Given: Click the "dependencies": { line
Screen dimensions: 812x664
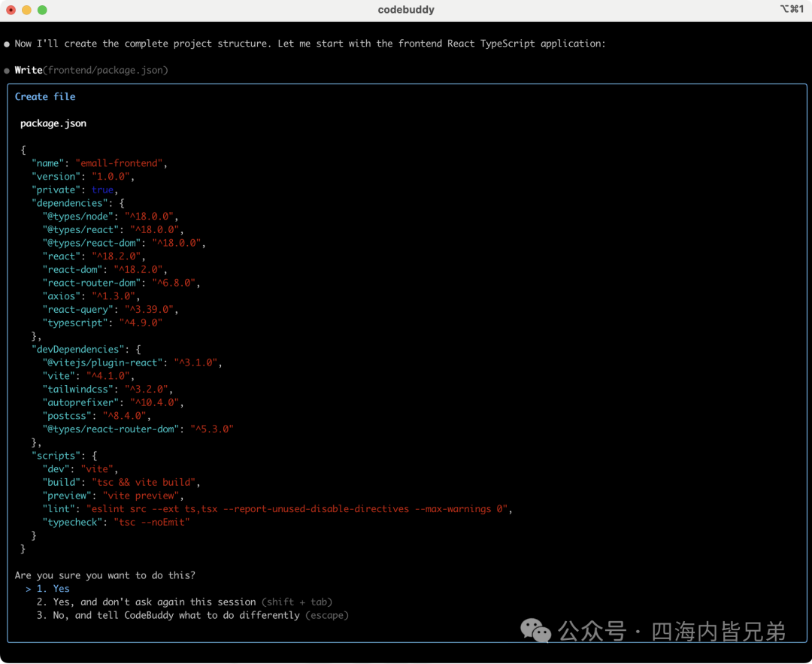Looking at the screenshot, I should point(77,204).
